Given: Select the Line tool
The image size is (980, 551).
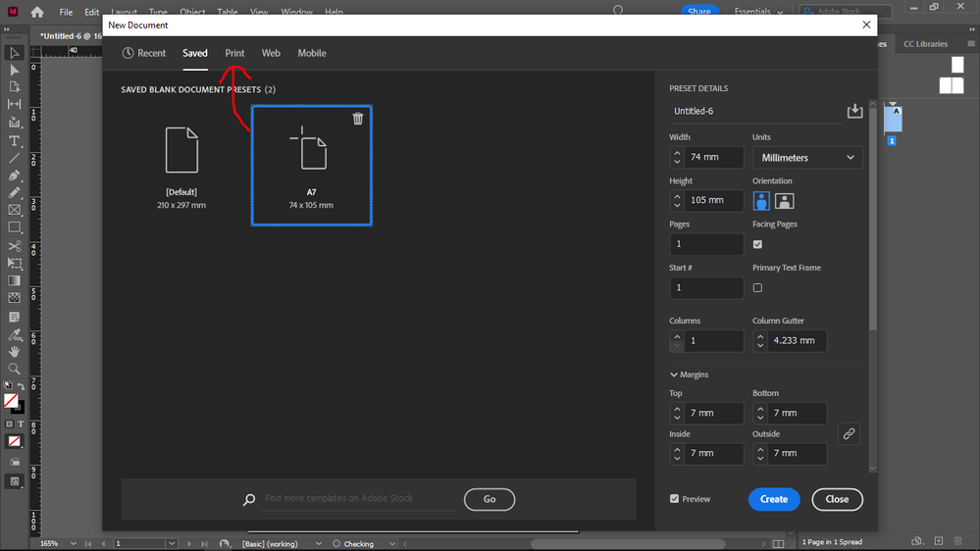Looking at the screenshot, I should click(x=14, y=158).
